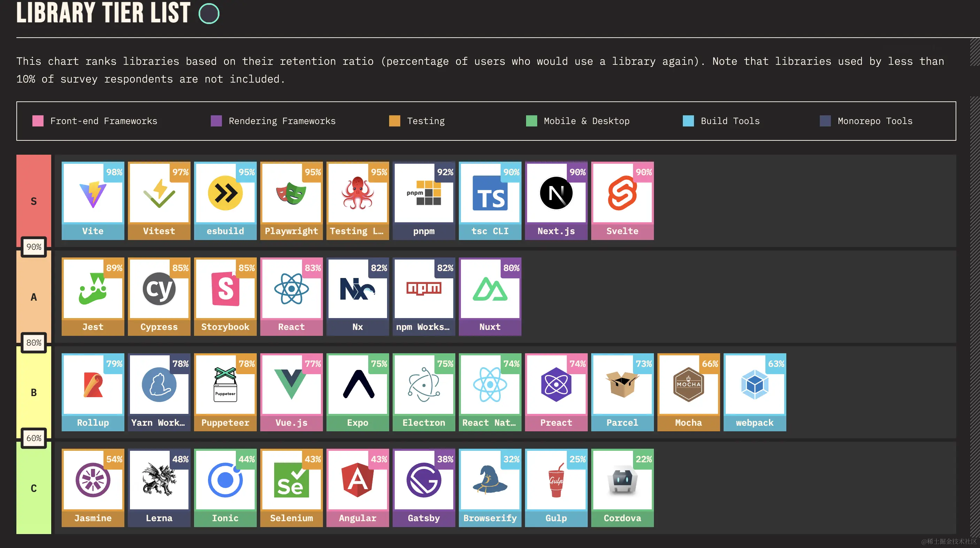
Task: Click the Front-end Frameworks pink legend swatch
Action: click(38, 121)
